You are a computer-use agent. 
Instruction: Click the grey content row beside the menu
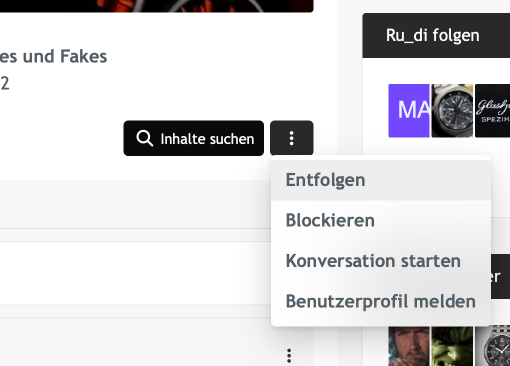[135, 204]
